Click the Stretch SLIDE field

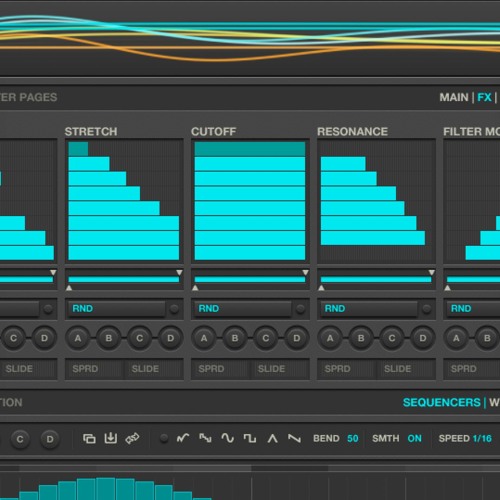pos(153,369)
